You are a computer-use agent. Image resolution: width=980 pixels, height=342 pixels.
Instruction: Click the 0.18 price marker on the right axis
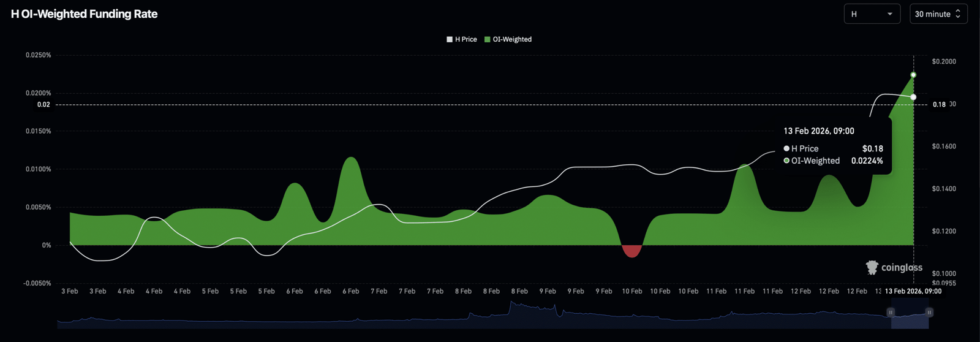point(939,105)
